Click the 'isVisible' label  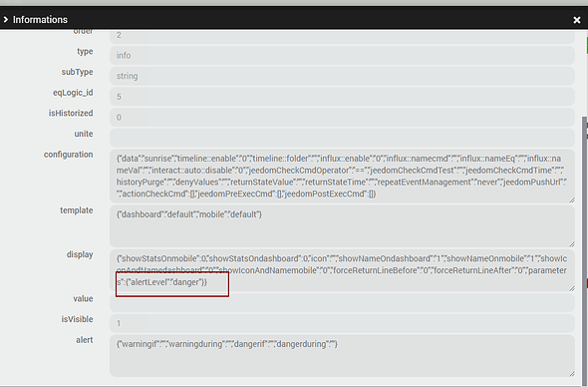coord(78,319)
